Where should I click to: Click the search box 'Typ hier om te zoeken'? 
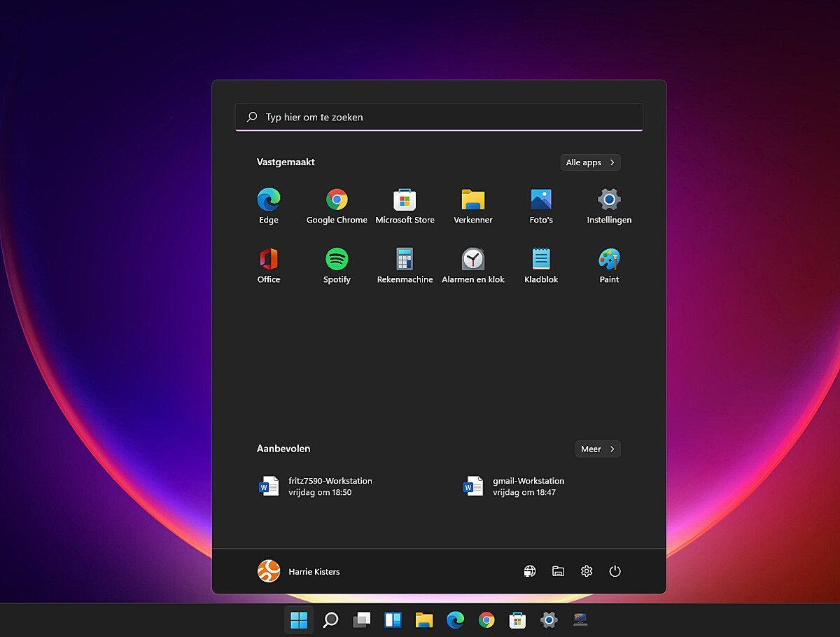(x=439, y=117)
